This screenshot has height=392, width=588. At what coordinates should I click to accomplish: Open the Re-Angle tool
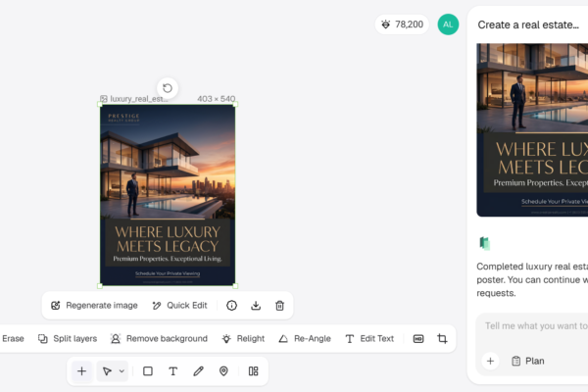[305, 338]
